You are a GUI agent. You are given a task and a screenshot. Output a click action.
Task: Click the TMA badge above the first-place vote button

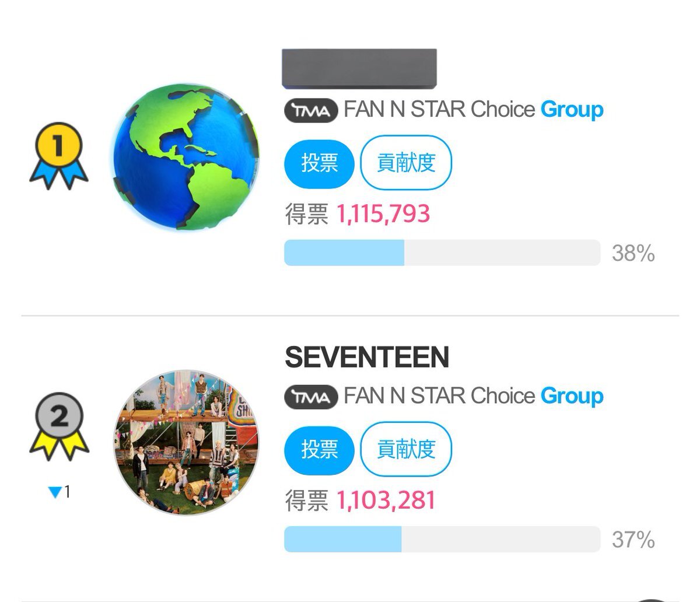tap(311, 110)
